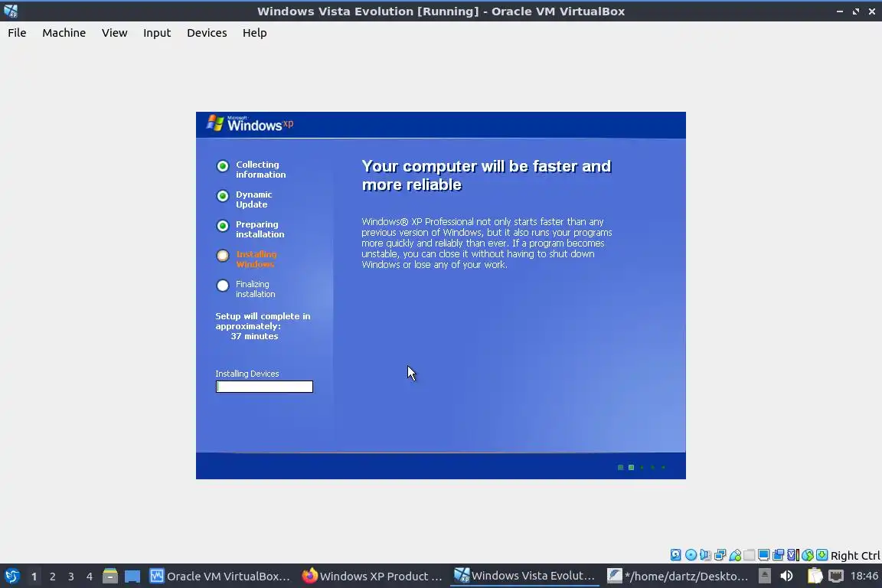Open the View menu
Screen dimensions: 882x588
[114, 33]
